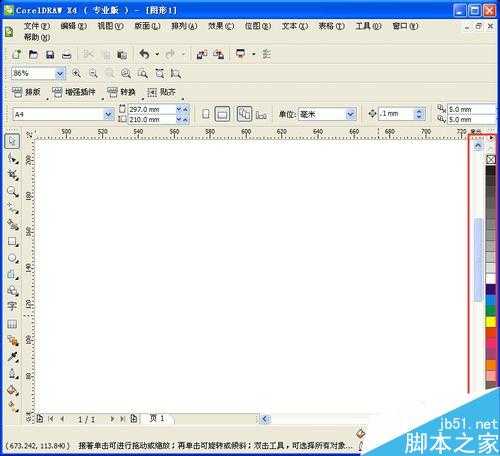Open the 效果(C) menu
This screenshot has height=456, width=500.
point(221,26)
